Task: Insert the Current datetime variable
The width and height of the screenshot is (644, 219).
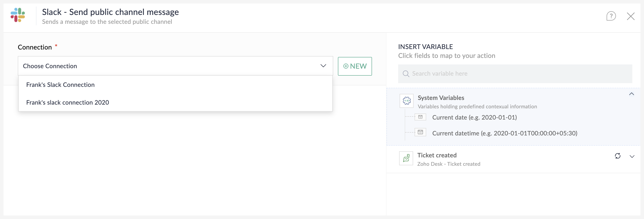Action: (x=504, y=133)
